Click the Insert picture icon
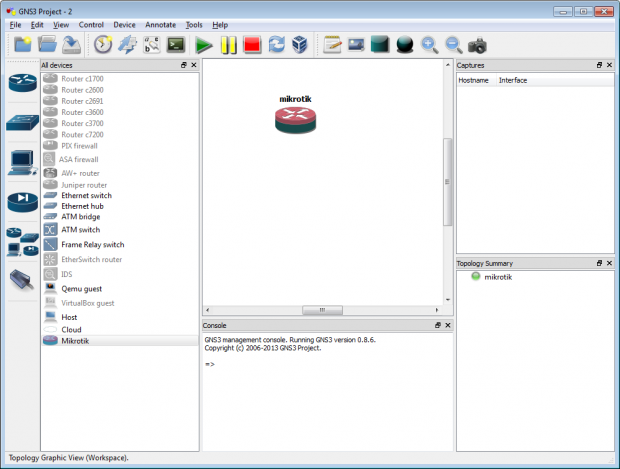This screenshot has height=469, width=620. click(x=356, y=44)
